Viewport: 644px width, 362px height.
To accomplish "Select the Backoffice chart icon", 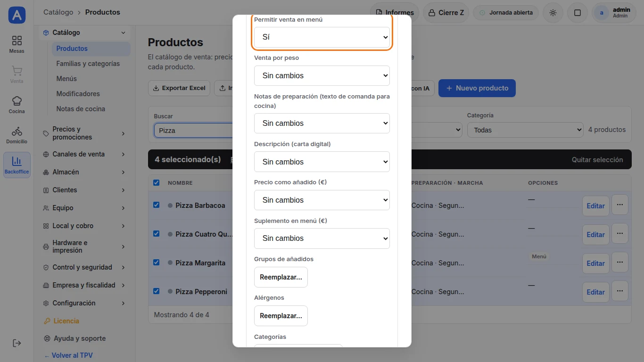I will [x=17, y=165].
